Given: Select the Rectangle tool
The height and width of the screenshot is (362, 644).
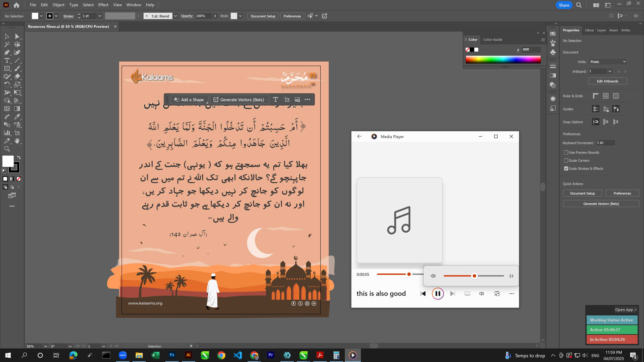Looking at the screenshot, I should pos(7,68).
